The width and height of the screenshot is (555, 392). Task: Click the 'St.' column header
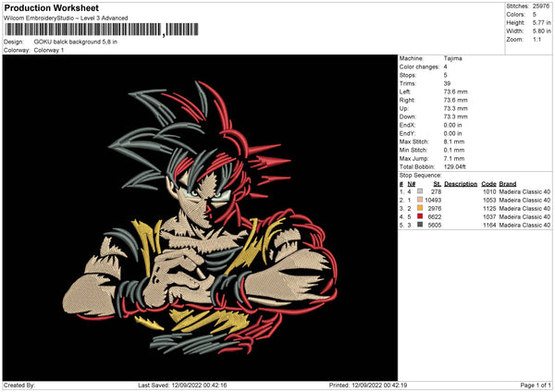point(438,184)
